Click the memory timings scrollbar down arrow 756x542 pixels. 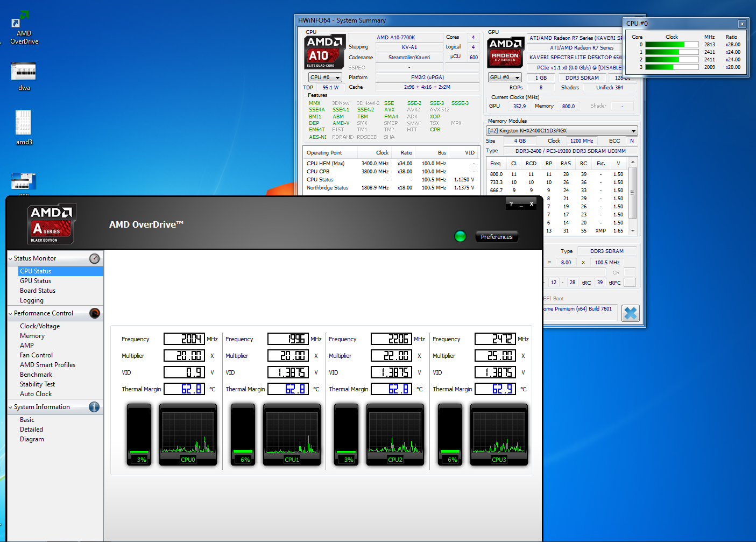coord(633,230)
